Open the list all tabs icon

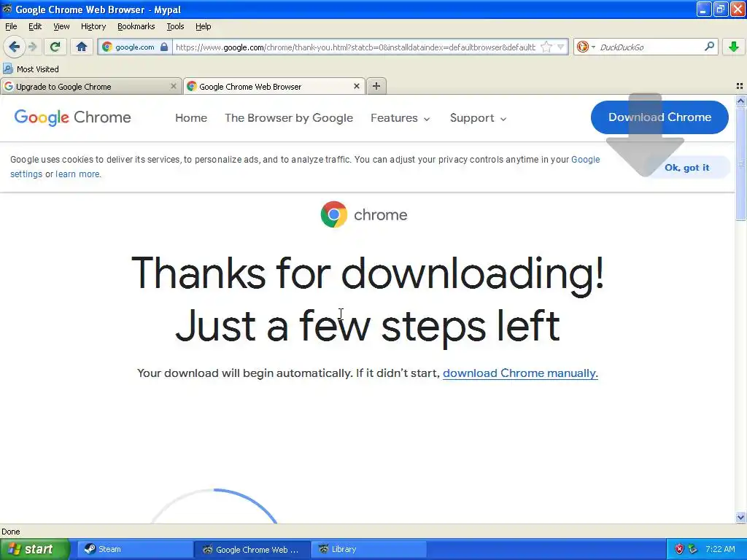[x=740, y=86]
